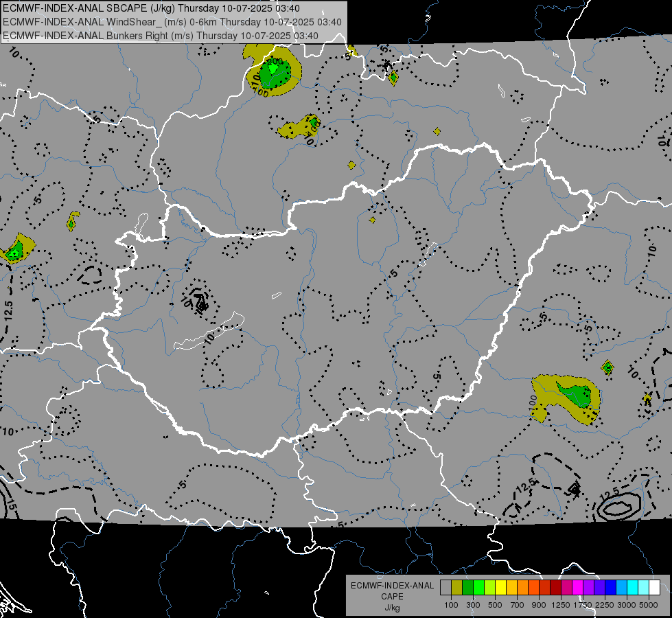The height and width of the screenshot is (618, 672).
Task: Click the CAPE label in the legend
Action: (x=392, y=597)
